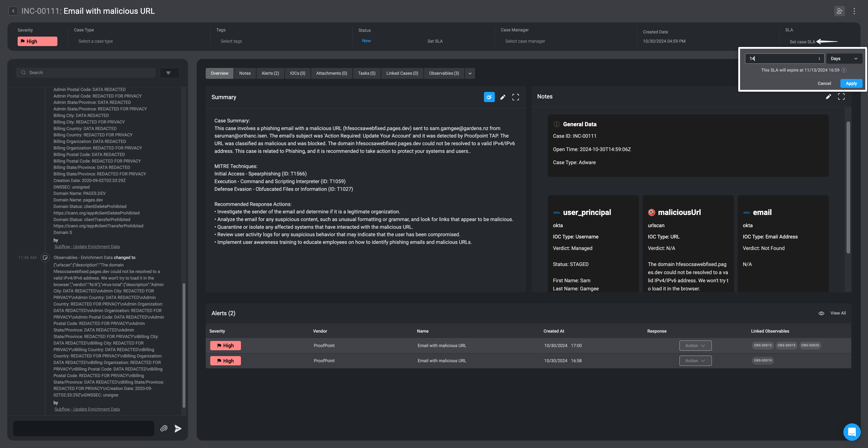The image size is (868, 448).
Task: Open the Linked Cases (0) tab
Action: [x=402, y=73]
